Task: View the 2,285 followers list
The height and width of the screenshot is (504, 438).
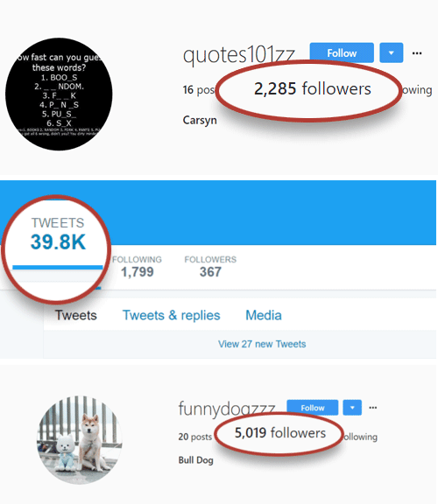Action: coord(312,88)
